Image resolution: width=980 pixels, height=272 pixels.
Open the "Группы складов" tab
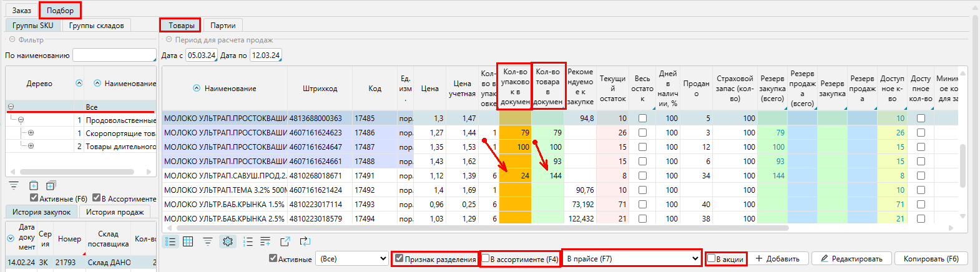click(96, 26)
